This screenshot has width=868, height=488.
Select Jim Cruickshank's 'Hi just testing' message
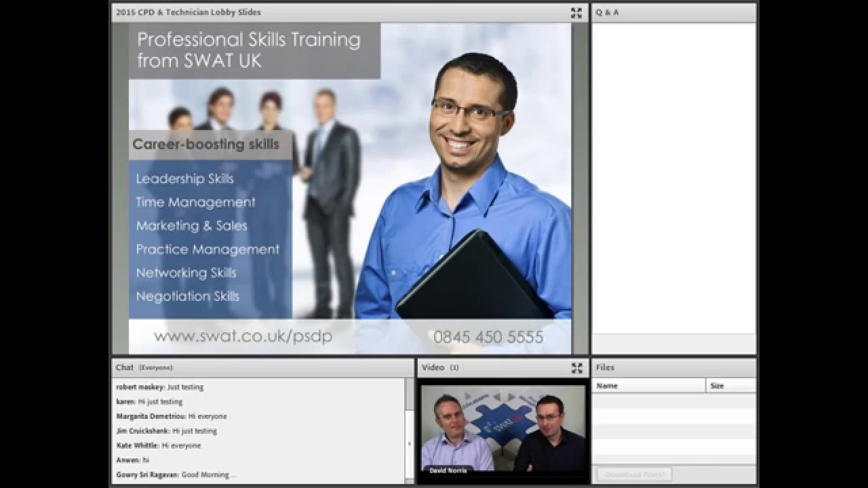click(x=167, y=431)
